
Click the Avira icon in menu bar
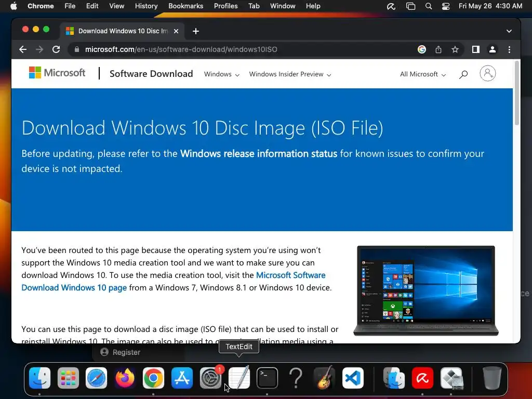click(x=391, y=6)
